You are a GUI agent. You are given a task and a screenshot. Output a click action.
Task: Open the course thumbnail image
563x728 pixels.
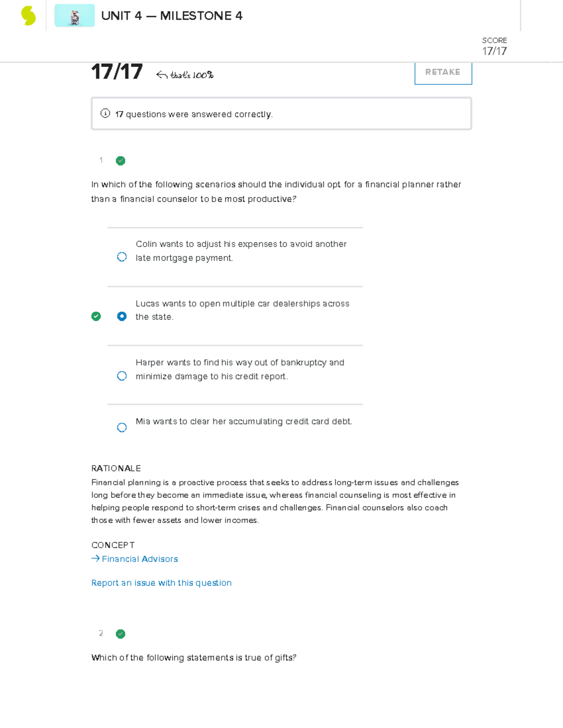point(75,16)
